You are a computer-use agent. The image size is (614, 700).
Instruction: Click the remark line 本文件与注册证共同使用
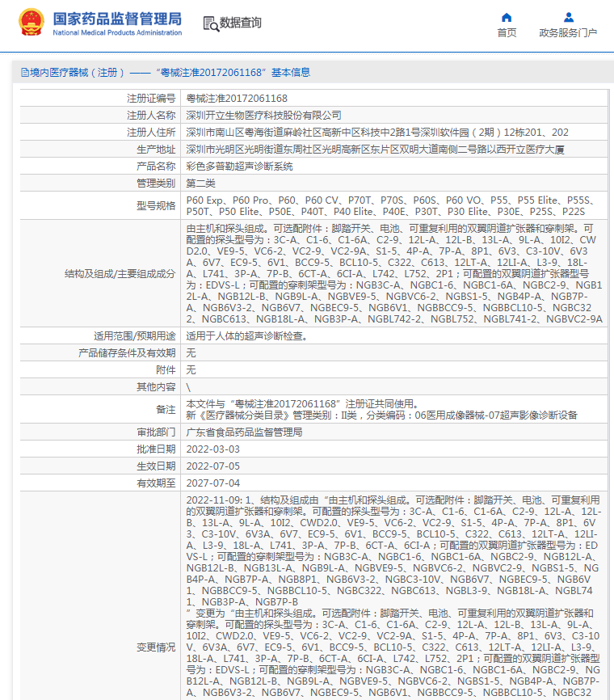coord(302,403)
